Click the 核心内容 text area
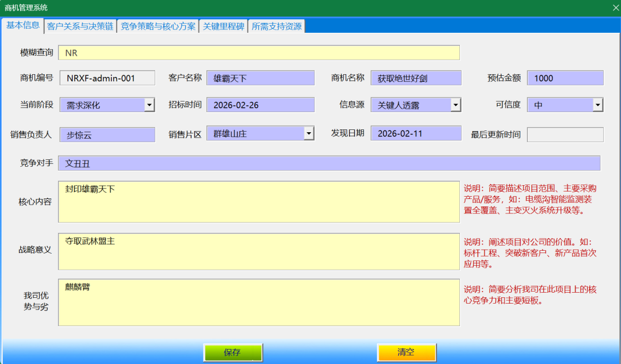This screenshot has width=621, height=364. coord(259,202)
